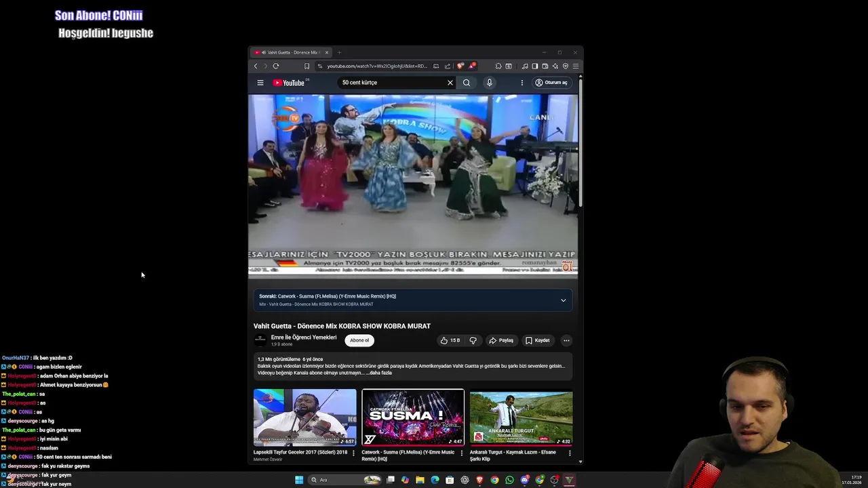The width and height of the screenshot is (868, 488).
Task: Click the Mehmet Özveir channel name
Action: 268,460
